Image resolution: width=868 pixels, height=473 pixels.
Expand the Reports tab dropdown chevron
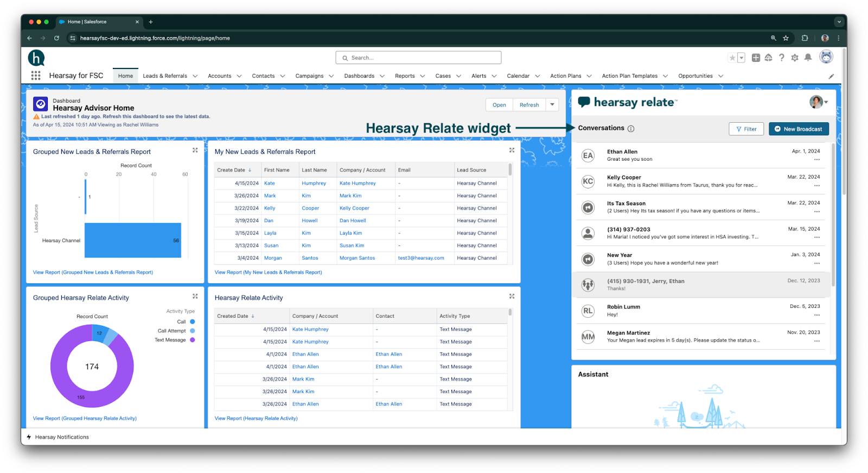click(423, 76)
